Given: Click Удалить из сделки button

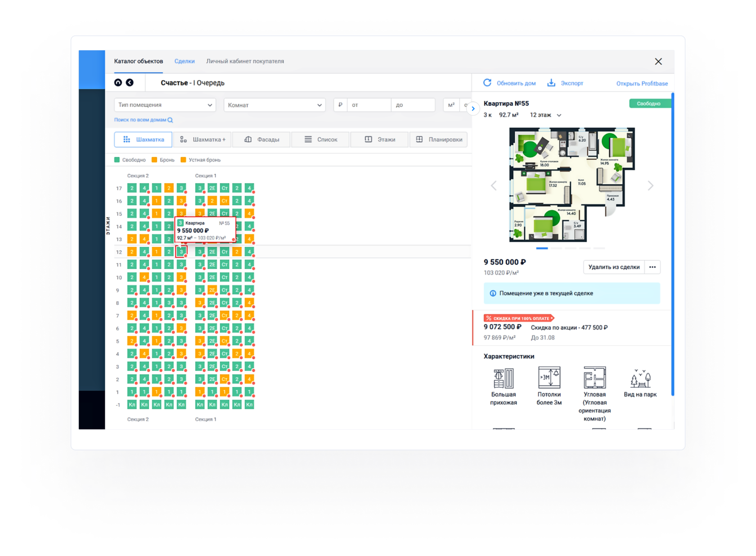Looking at the screenshot, I should pyautogui.click(x=614, y=267).
